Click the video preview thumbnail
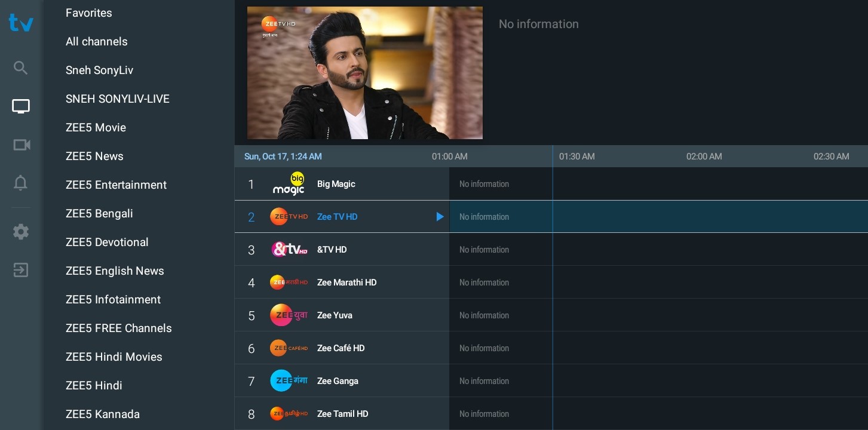The height and width of the screenshot is (430, 868). [365, 73]
